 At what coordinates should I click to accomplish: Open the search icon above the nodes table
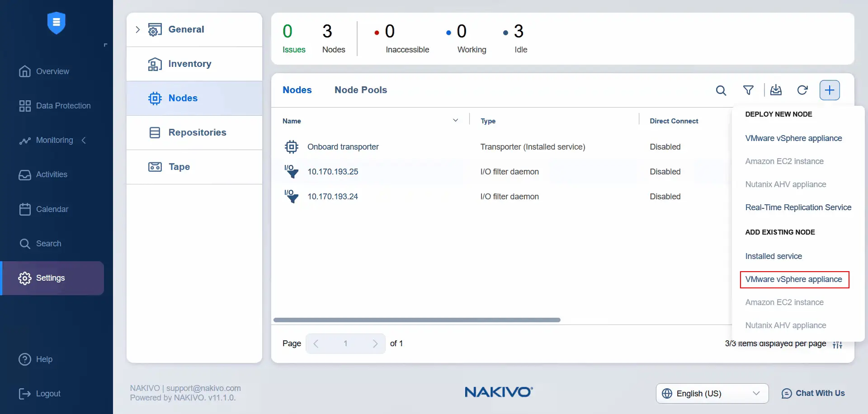coord(721,90)
